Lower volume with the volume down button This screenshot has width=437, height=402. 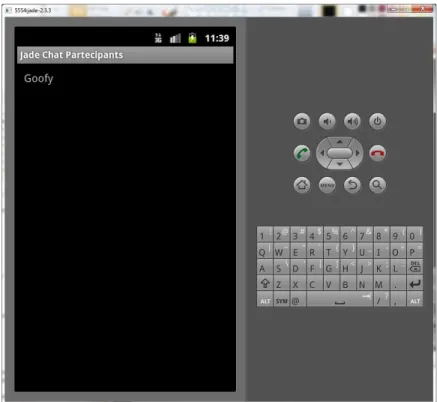(x=327, y=121)
